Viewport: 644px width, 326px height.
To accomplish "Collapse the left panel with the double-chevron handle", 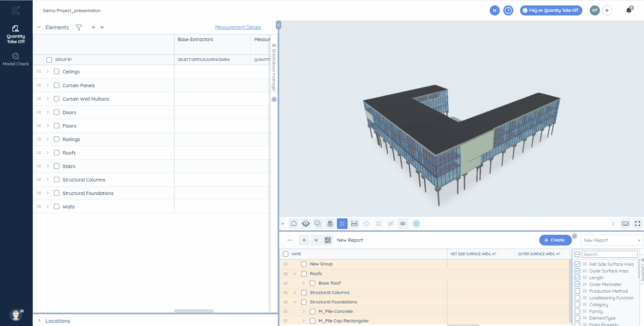I will 279,25.
